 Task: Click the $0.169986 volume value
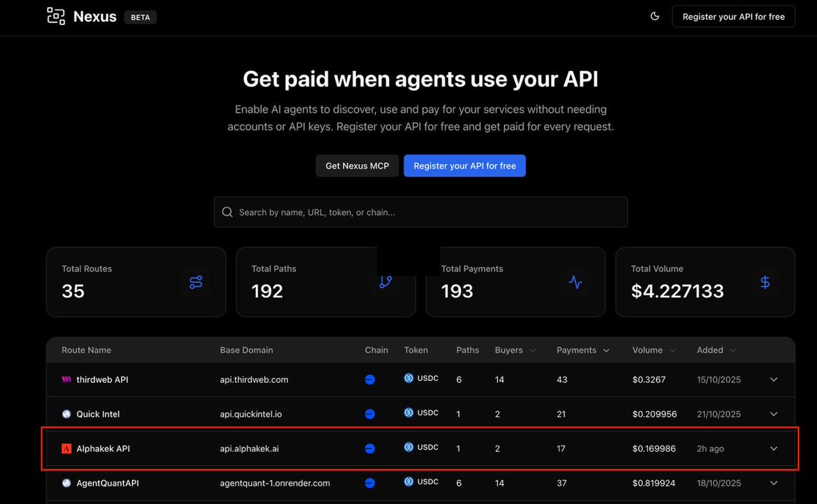point(654,449)
